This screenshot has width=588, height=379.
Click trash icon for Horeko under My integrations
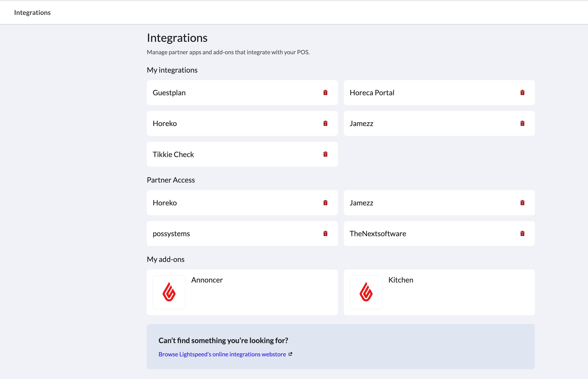click(x=325, y=123)
